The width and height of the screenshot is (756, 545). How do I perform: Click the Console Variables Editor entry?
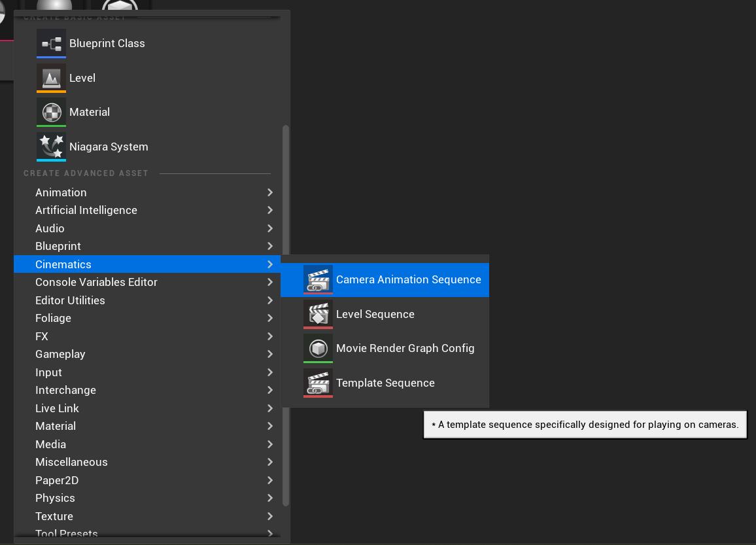tap(96, 282)
